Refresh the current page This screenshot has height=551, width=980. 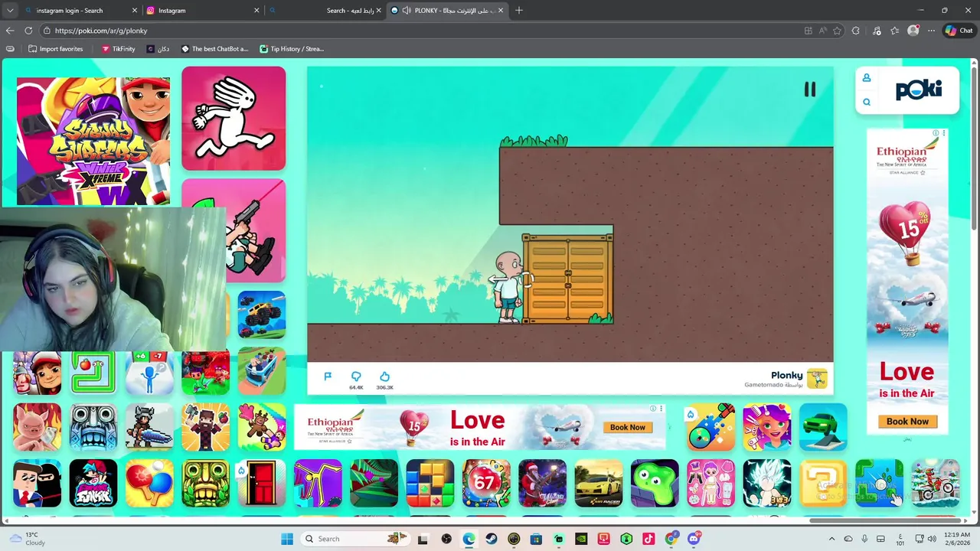pyautogui.click(x=28, y=31)
